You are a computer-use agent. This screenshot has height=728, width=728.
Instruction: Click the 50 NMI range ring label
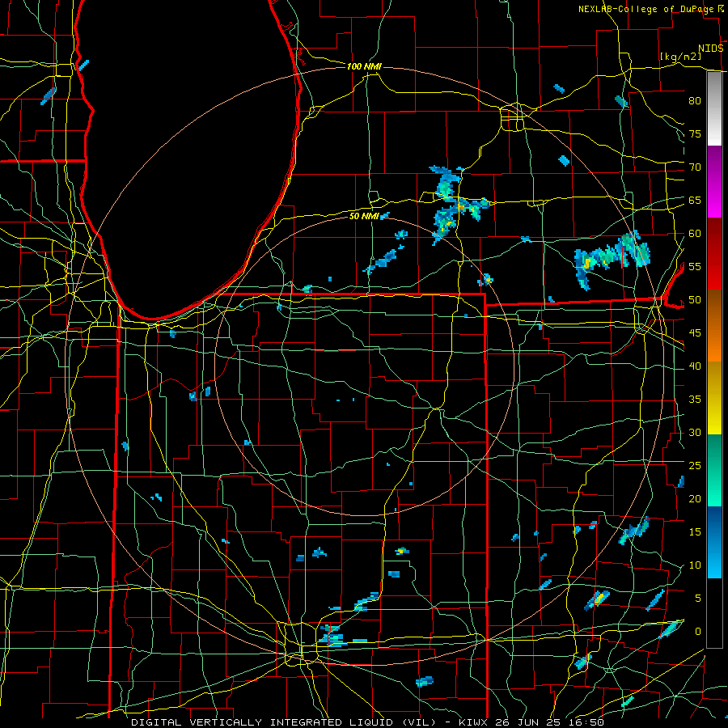(364, 216)
